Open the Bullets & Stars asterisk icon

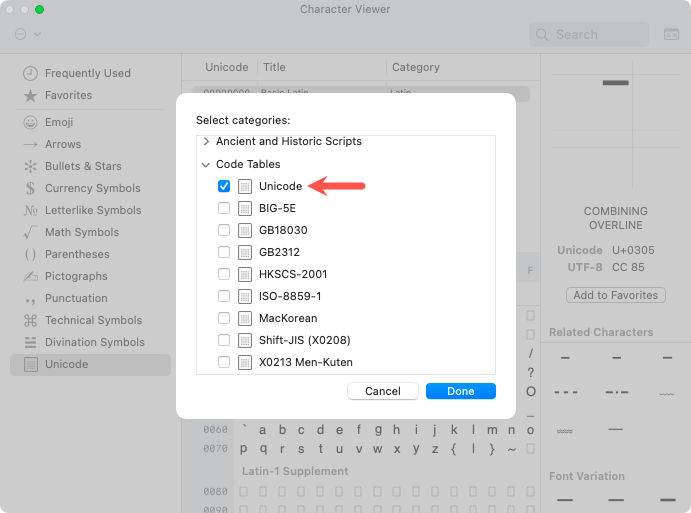click(31, 166)
